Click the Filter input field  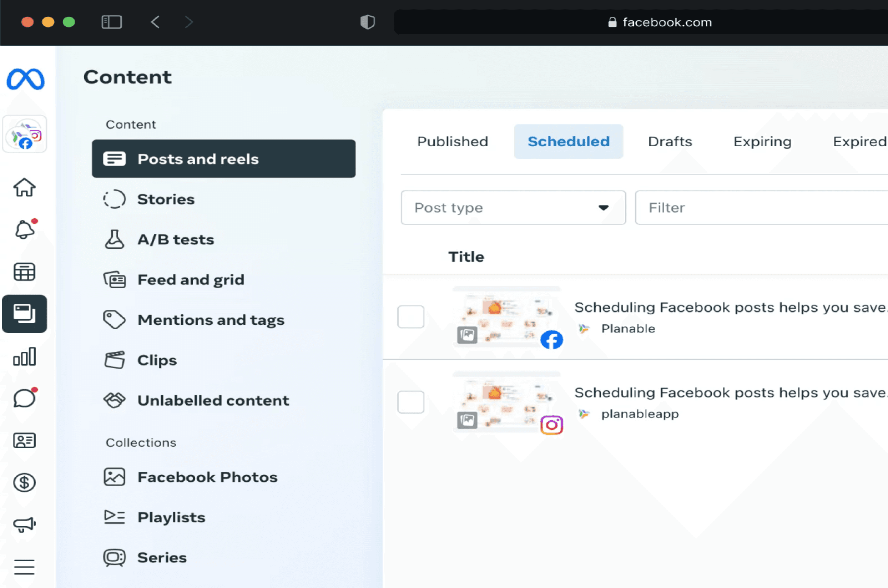762,207
